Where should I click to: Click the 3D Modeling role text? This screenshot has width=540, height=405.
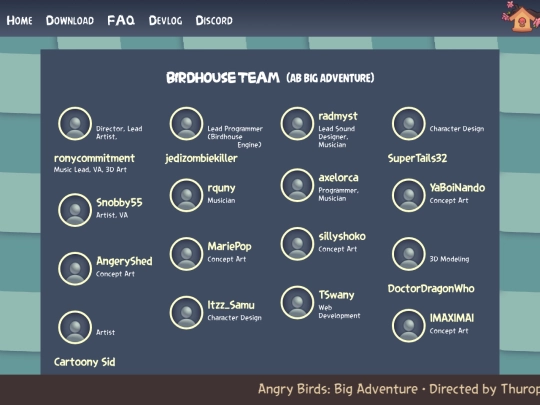tap(449, 259)
